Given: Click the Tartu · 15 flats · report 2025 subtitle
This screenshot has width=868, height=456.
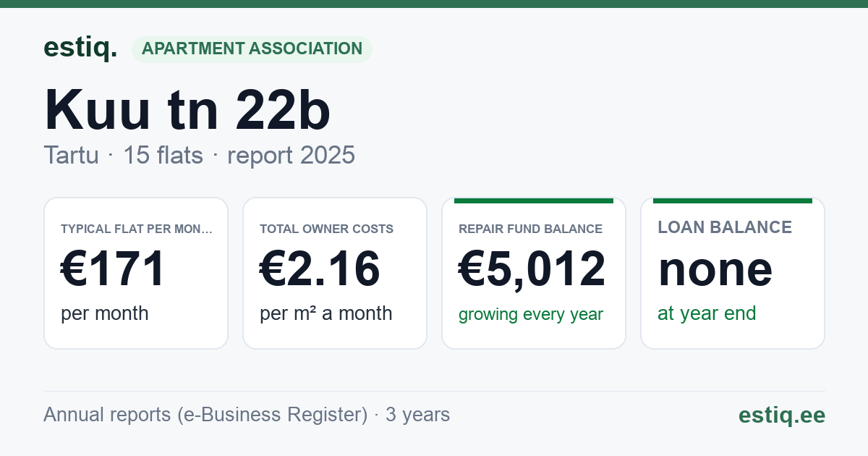Looking at the screenshot, I should tap(199, 155).
